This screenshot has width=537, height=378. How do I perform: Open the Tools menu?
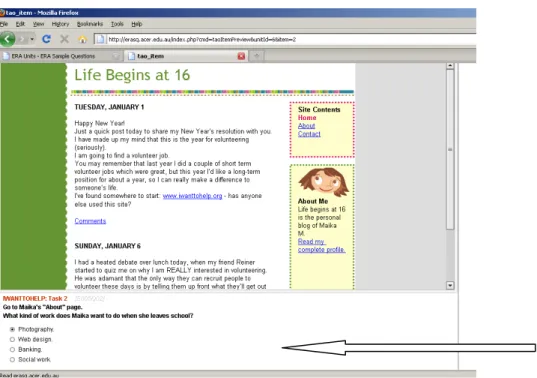(x=117, y=24)
